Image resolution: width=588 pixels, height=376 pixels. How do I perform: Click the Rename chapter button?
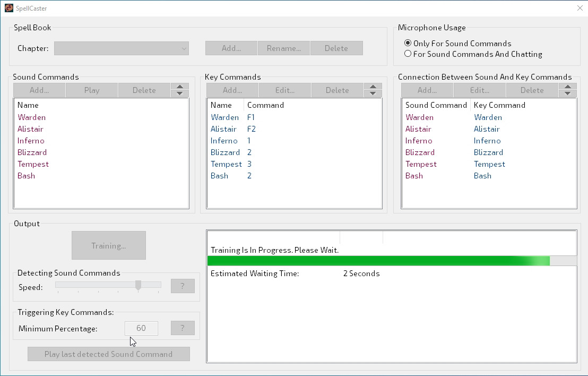(x=283, y=48)
